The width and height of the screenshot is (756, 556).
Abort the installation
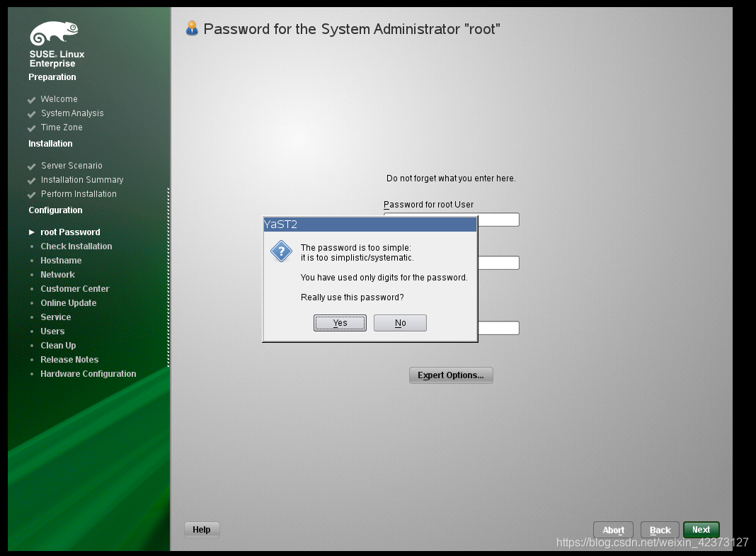coord(613,530)
